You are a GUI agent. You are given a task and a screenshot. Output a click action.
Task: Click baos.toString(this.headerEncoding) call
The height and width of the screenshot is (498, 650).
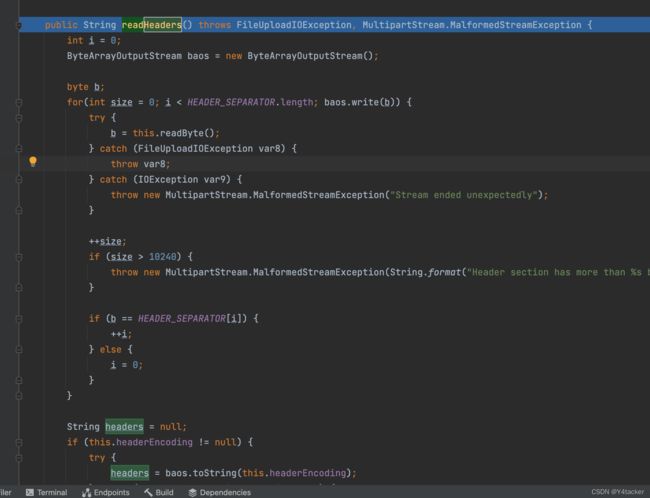pyautogui.click(x=258, y=473)
